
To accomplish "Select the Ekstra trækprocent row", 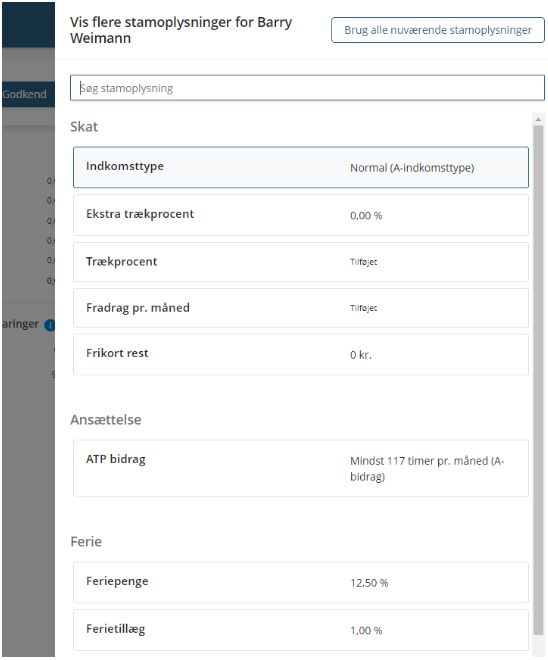I will pos(301,215).
